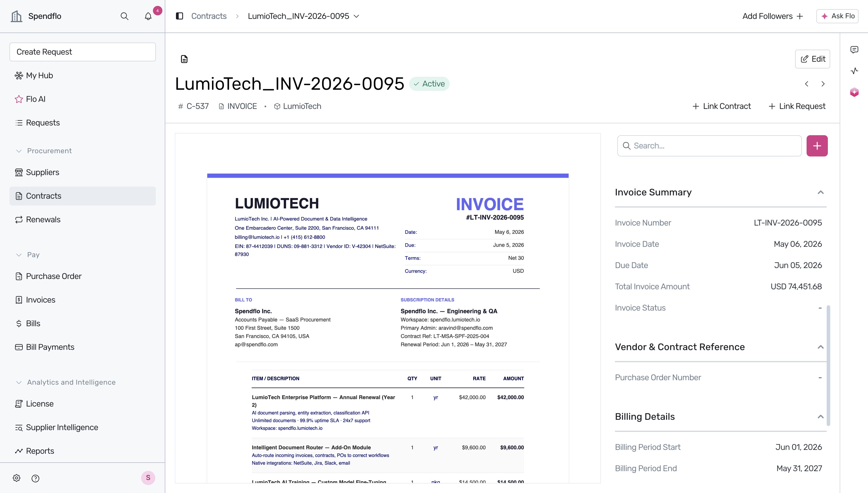
Task: Collapse Analytics and Intelligence group
Action: pyautogui.click(x=66, y=382)
